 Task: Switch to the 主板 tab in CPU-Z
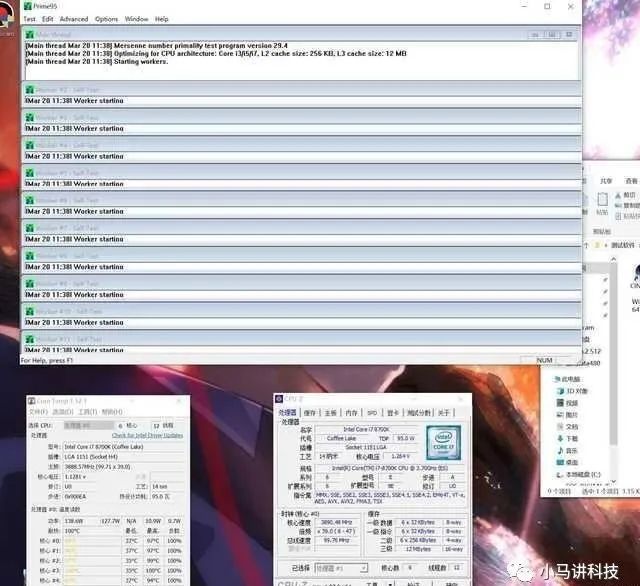pyautogui.click(x=331, y=413)
